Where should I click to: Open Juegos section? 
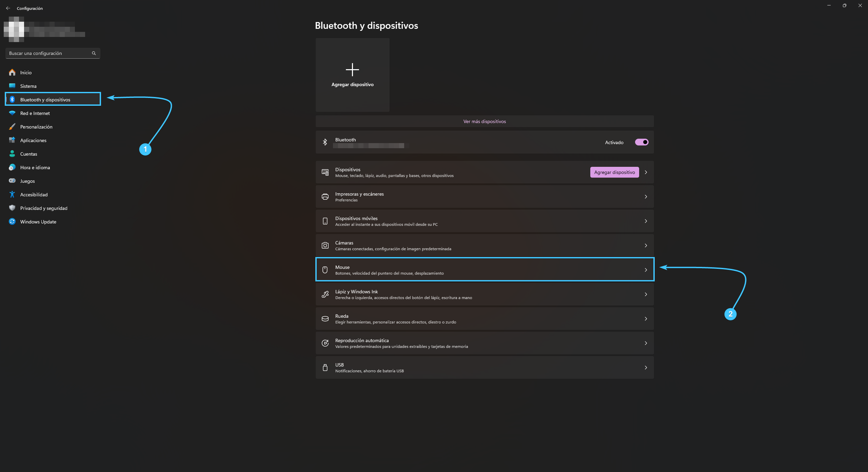tap(53, 181)
